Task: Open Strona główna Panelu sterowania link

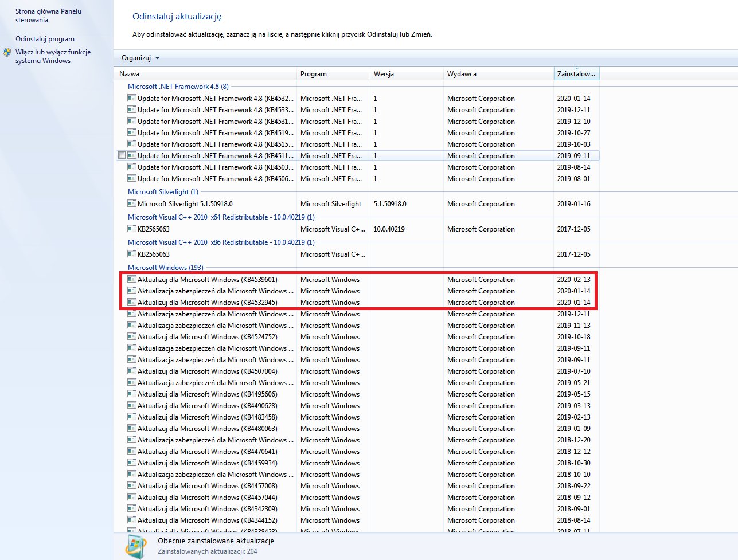Action: point(48,15)
